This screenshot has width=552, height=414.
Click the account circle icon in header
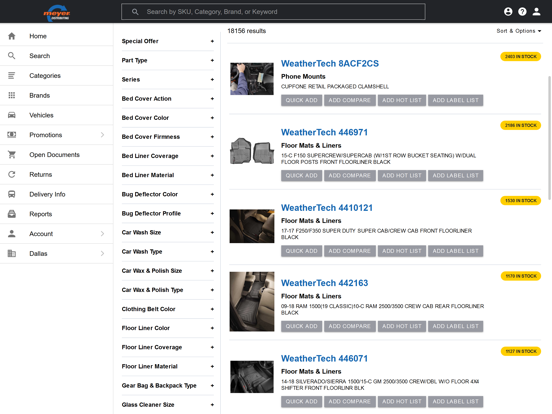[x=508, y=12]
